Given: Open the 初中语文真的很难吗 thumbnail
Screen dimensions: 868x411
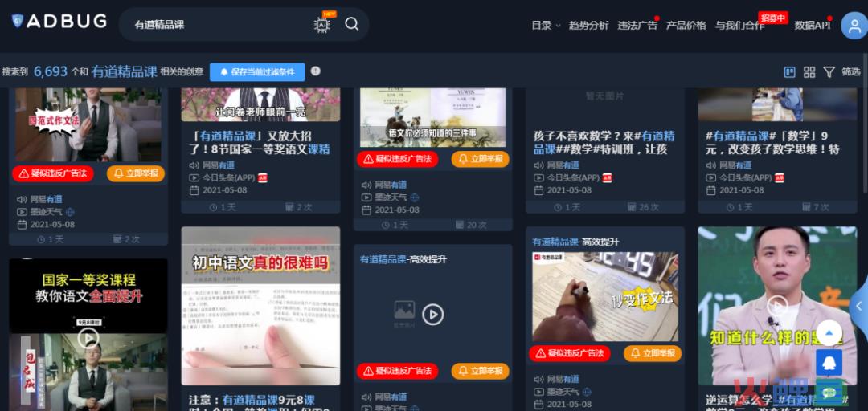Looking at the screenshot, I should (260, 306).
